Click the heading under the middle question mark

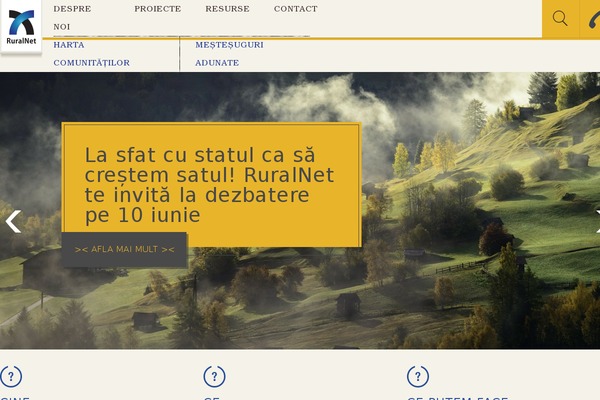(212, 397)
